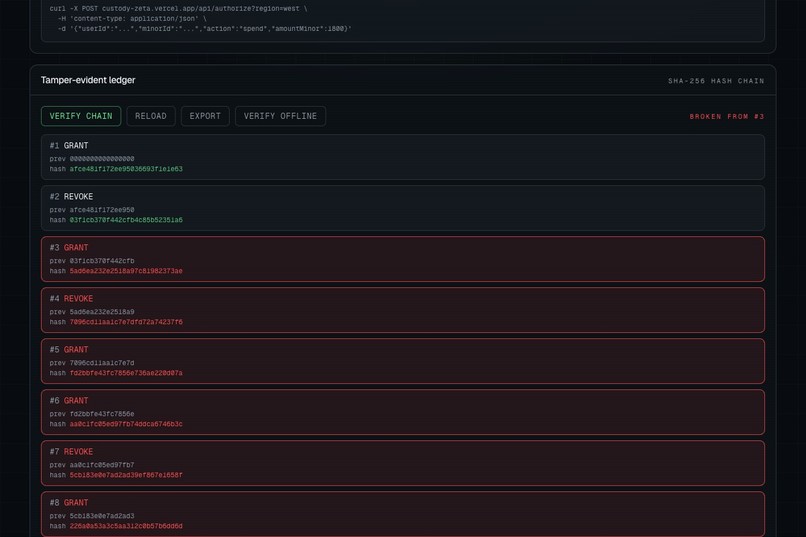Click the curl JSON payload line with amountMinor
The height and width of the screenshot is (537, 806).
tap(205, 29)
